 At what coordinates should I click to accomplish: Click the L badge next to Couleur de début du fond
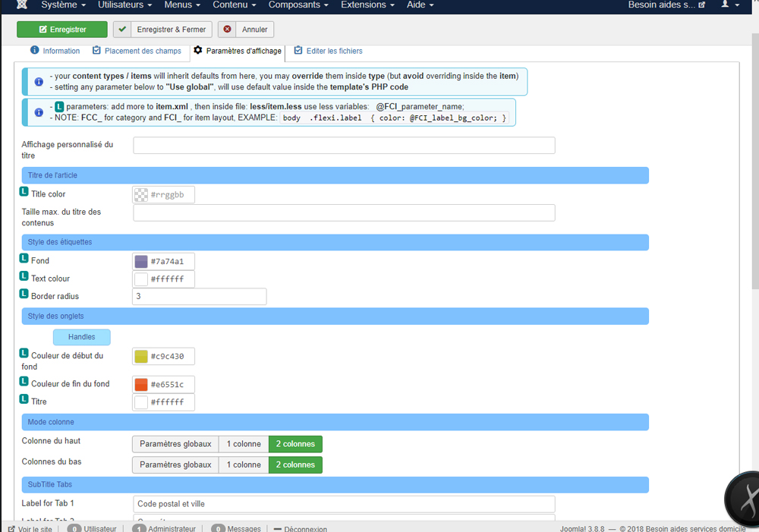24,354
